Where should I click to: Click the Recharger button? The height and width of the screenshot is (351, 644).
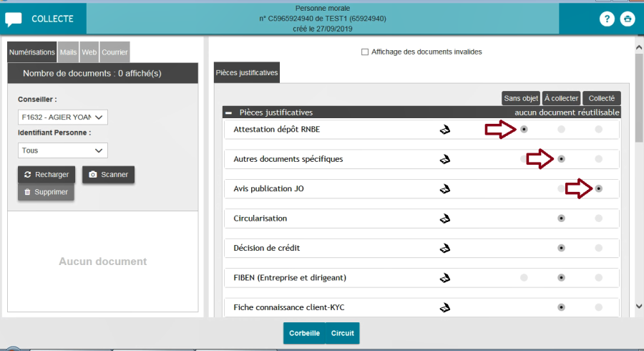coord(47,174)
